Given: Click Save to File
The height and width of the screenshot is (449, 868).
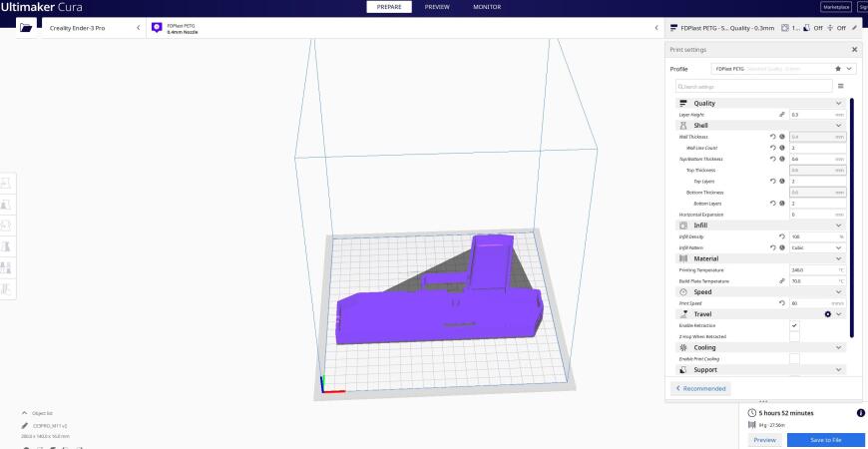Looking at the screenshot, I should [826, 440].
